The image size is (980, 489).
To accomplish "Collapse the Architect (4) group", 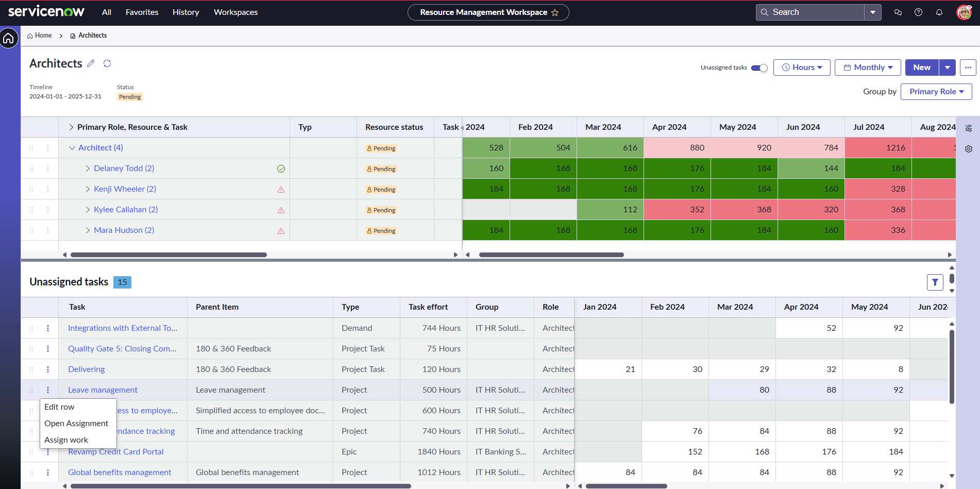I will pos(72,148).
